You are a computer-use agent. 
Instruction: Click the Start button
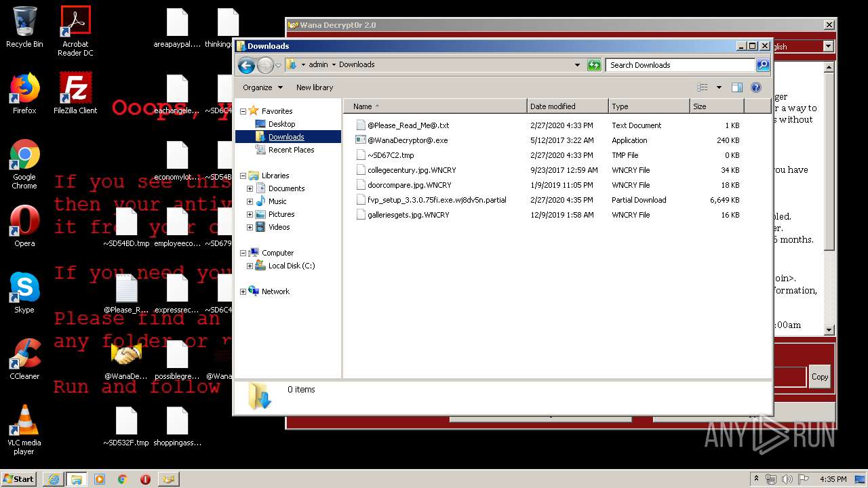click(x=19, y=479)
